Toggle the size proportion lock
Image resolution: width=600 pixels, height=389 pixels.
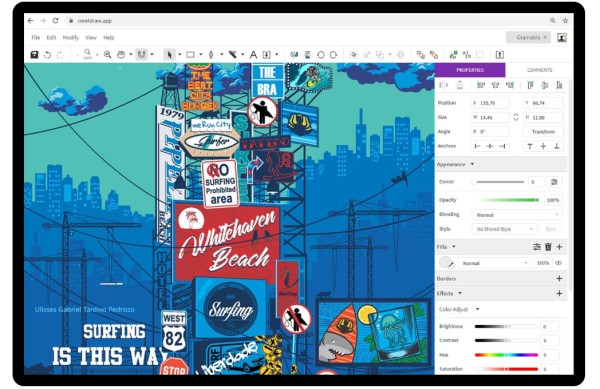tap(516, 117)
